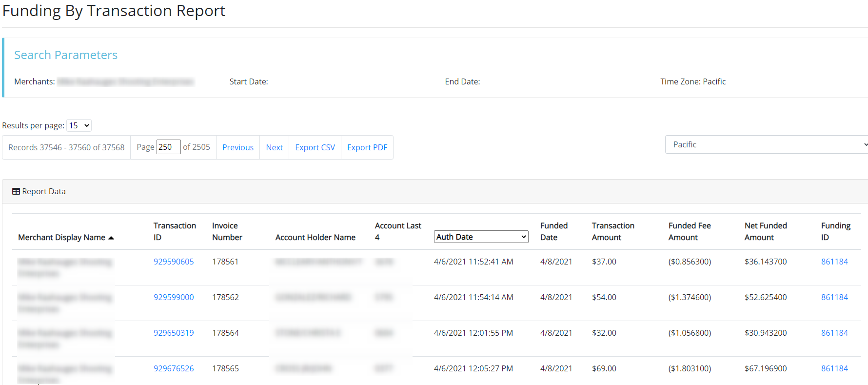The height and width of the screenshot is (385, 868).
Task: Export report as CSV
Action: [x=315, y=147]
